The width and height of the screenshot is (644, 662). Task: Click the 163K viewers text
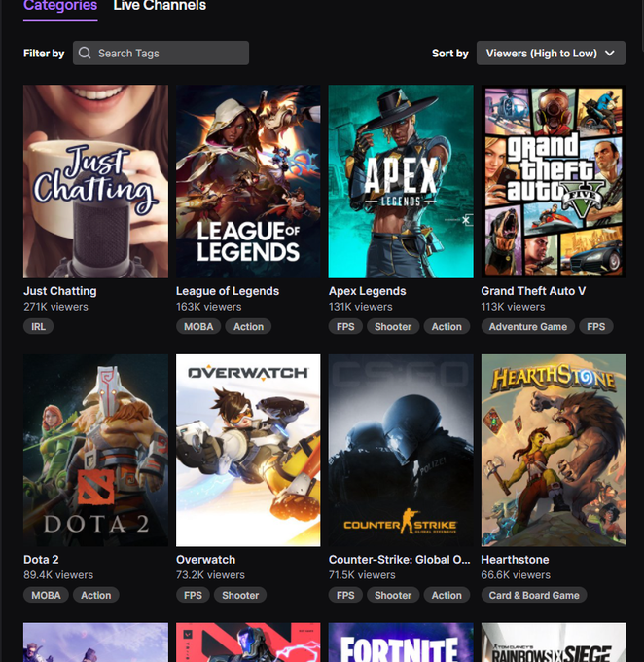208,307
